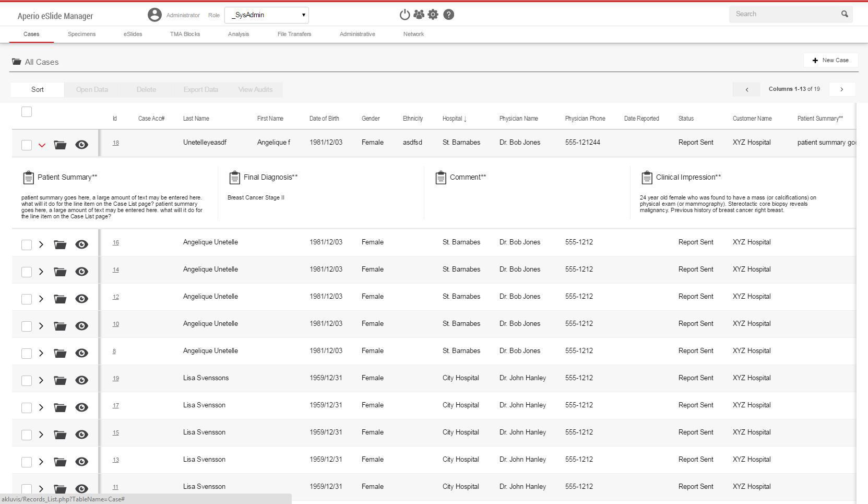Viewport: 868px width, 504px height.
Task: Open folder icon for case 16
Action: coord(60,244)
